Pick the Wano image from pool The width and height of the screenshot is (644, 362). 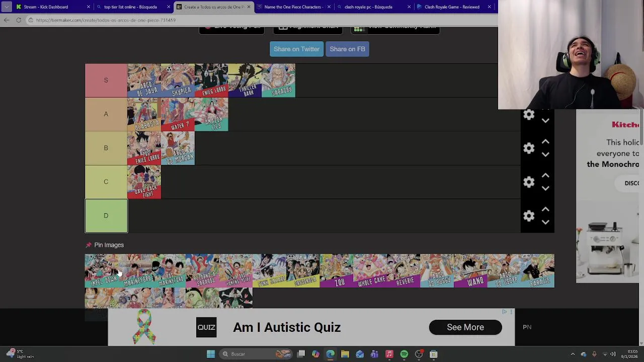(x=470, y=270)
